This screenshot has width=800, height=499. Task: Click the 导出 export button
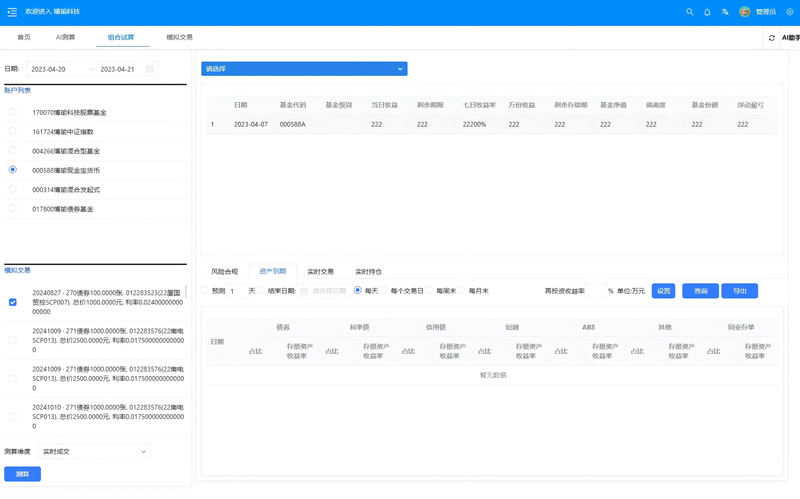click(739, 291)
